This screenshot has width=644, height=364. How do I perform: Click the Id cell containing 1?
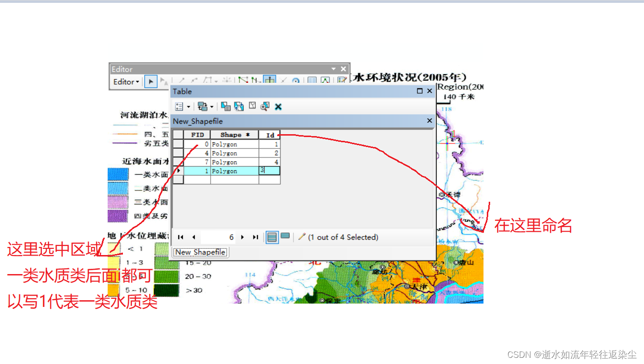(270, 144)
